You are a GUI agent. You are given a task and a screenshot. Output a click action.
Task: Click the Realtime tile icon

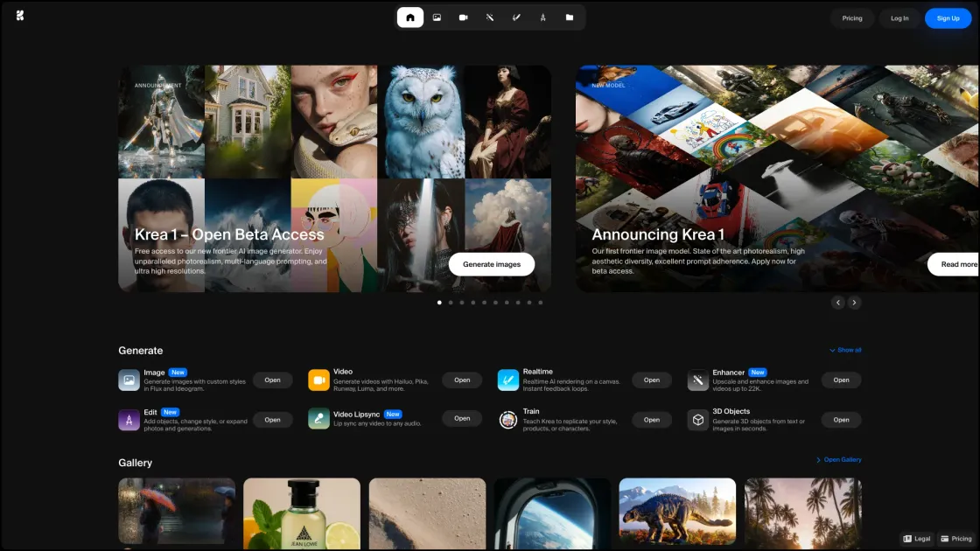click(508, 380)
